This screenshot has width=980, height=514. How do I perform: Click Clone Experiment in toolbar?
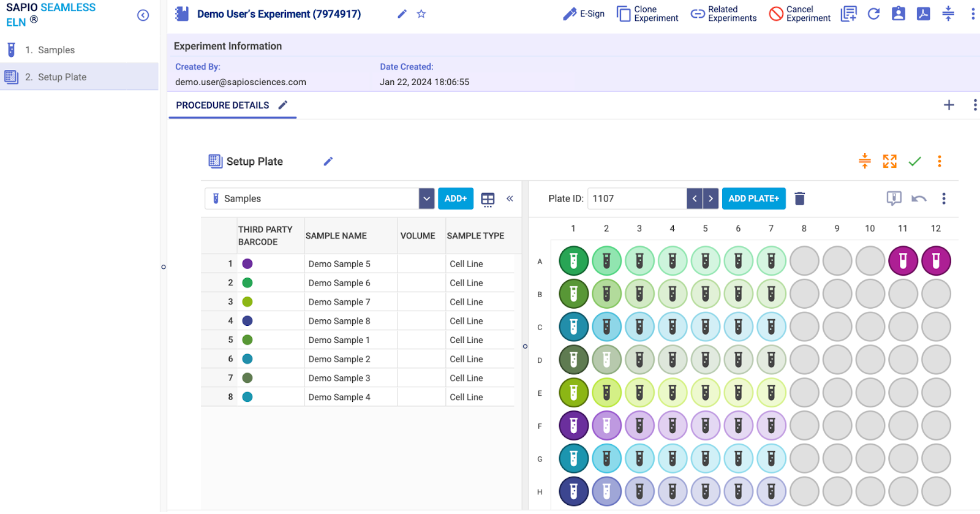click(x=647, y=14)
